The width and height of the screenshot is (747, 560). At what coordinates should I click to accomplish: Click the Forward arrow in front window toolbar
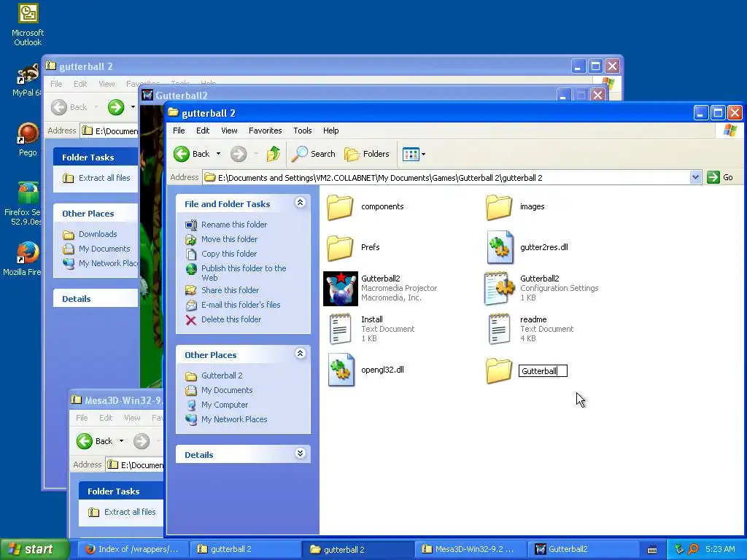(x=239, y=154)
